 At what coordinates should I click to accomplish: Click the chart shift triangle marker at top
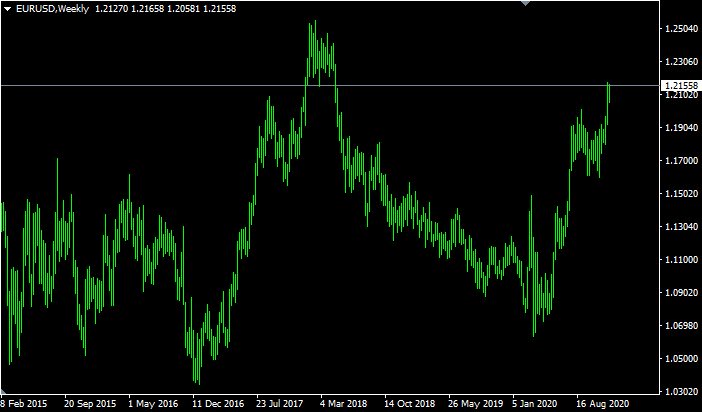(x=526, y=3)
